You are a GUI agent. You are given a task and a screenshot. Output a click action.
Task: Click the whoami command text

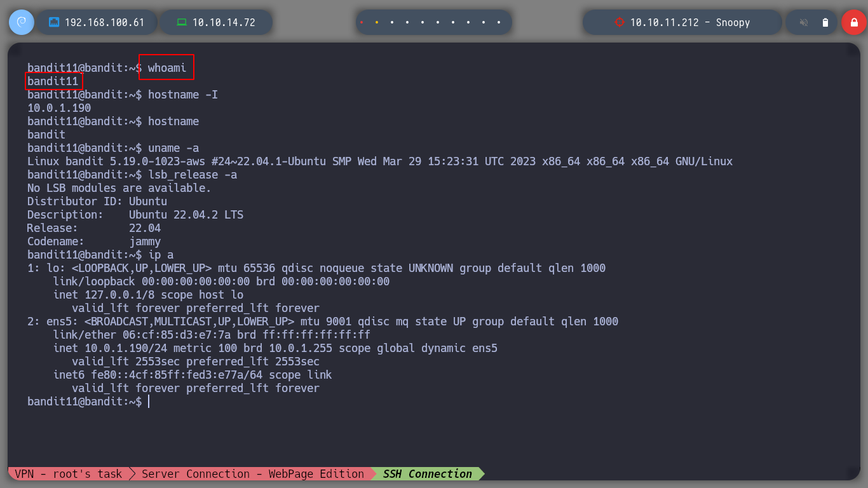click(x=167, y=68)
